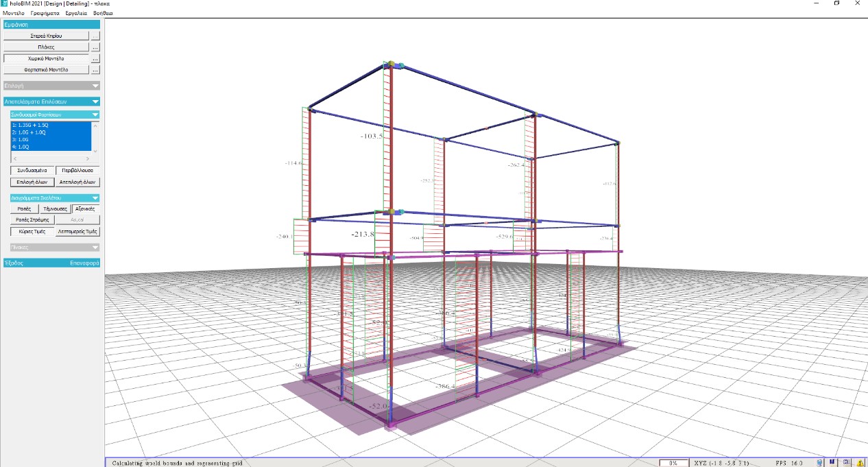The height and width of the screenshot is (467, 868).
Task: Collapse the Αποτελέσματα Επιλύσεων section
Action: 95,101
